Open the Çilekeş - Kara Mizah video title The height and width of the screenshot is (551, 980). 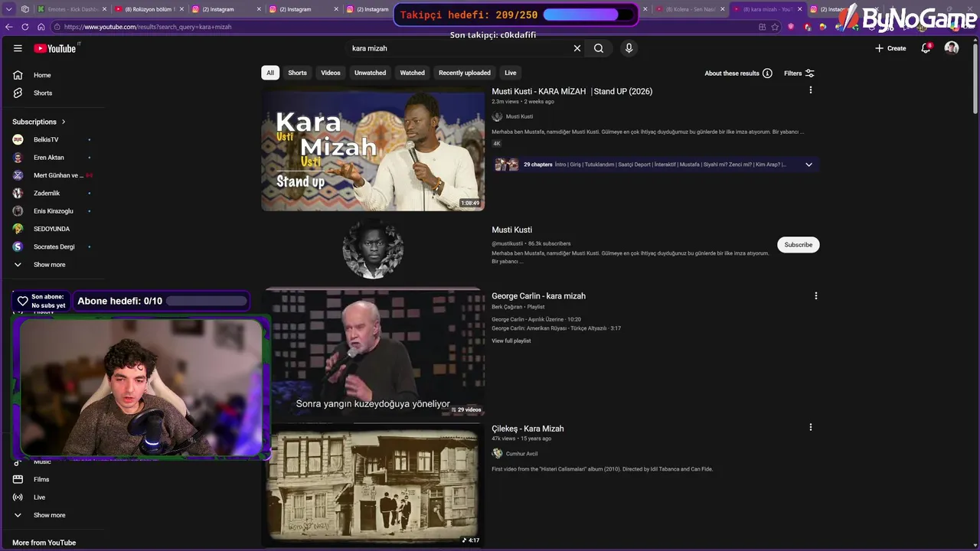click(528, 429)
